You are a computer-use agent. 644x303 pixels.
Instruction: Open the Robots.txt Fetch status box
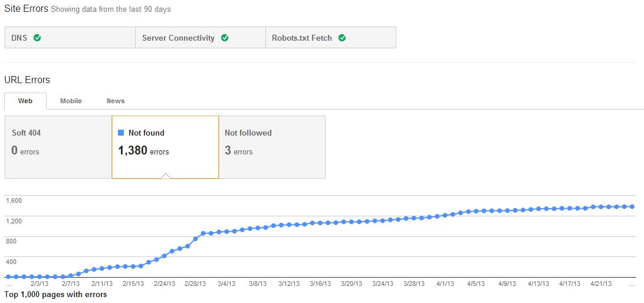pos(330,38)
